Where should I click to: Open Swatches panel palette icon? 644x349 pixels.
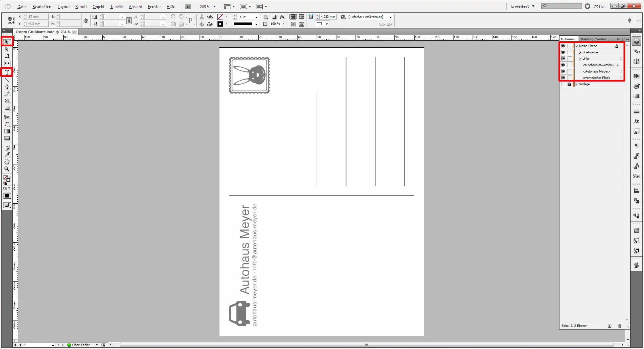[x=636, y=76]
